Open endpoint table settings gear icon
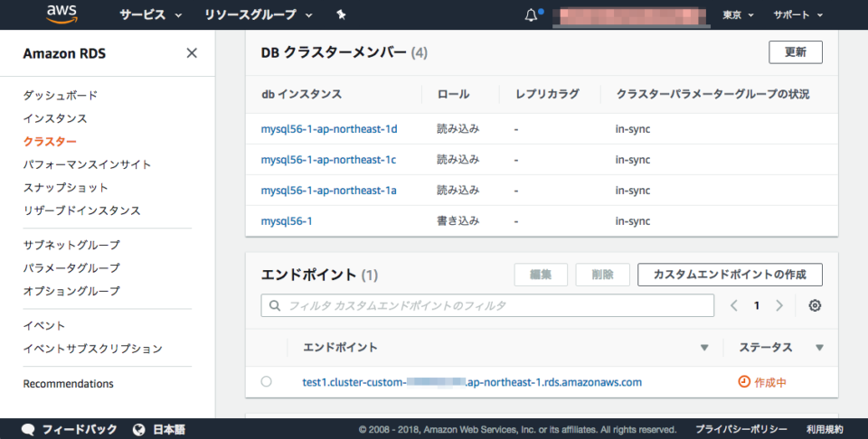This screenshot has width=868, height=439. pyautogui.click(x=815, y=305)
